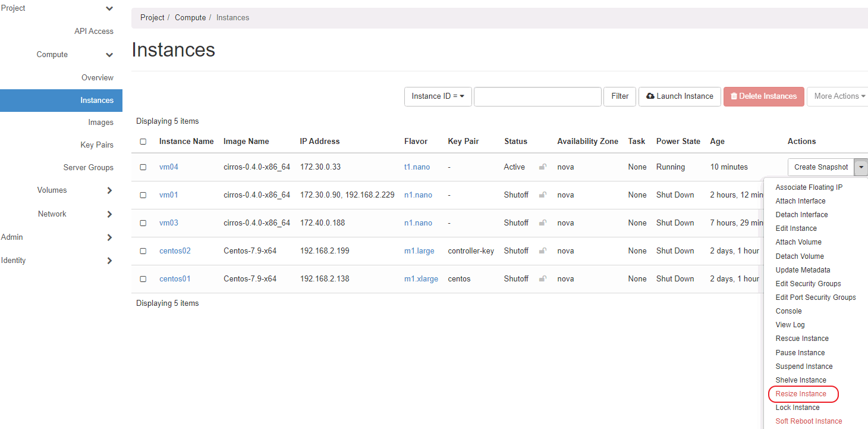The image size is (868, 429).
Task: Click the Launch Instance button
Action: tap(680, 96)
